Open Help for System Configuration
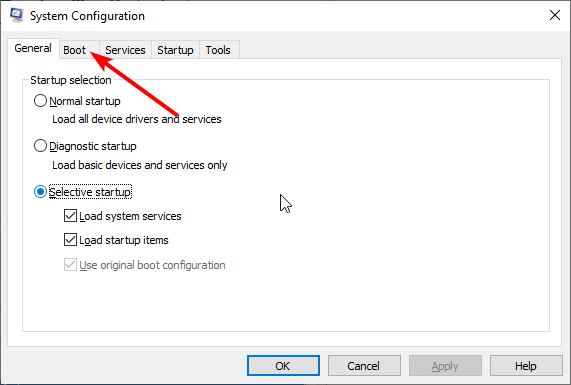Viewport: 571px width, 385px height. coord(526,365)
